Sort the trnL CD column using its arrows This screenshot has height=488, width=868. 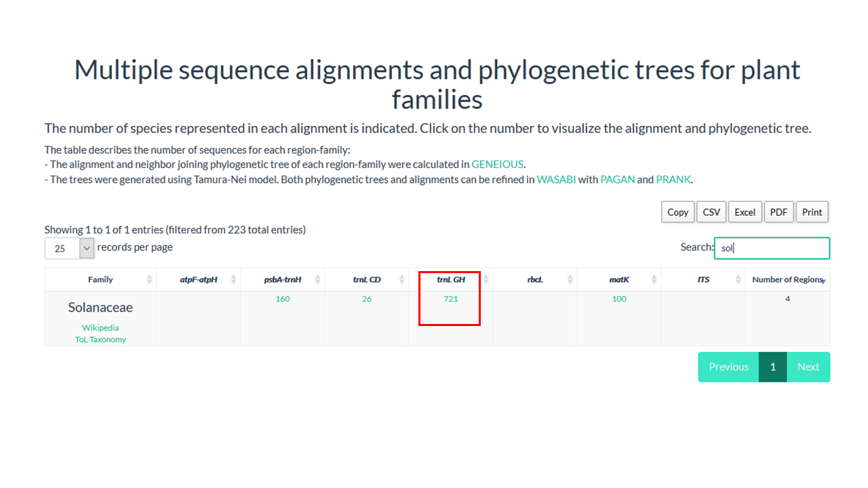(401, 279)
